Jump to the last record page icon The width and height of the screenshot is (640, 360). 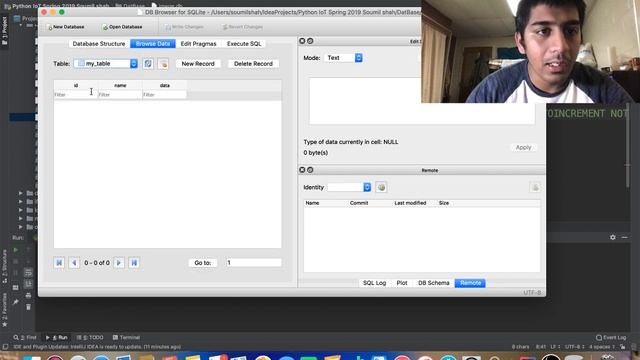point(134,263)
